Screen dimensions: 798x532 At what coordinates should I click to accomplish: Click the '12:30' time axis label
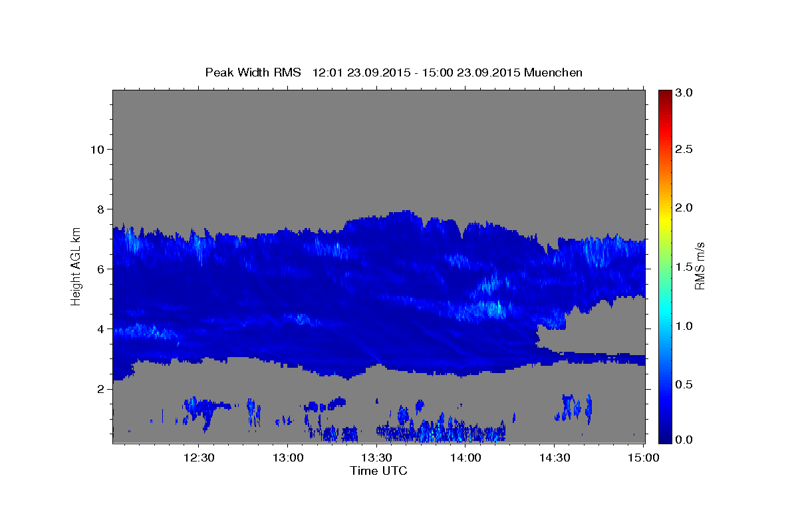[198, 458]
